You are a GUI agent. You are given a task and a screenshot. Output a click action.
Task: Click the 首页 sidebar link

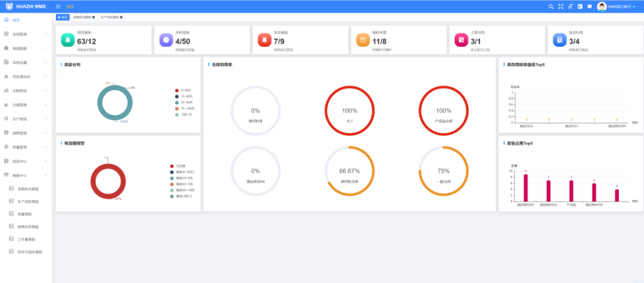16,20
